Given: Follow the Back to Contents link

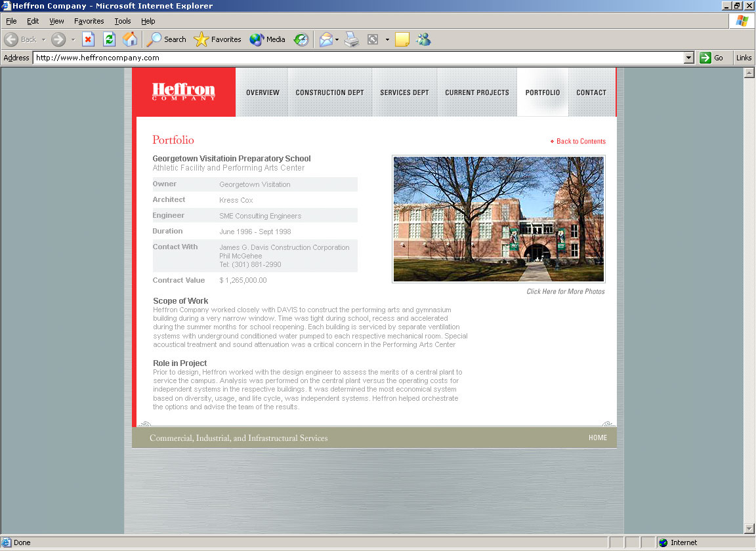Looking at the screenshot, I should [580, 141].
